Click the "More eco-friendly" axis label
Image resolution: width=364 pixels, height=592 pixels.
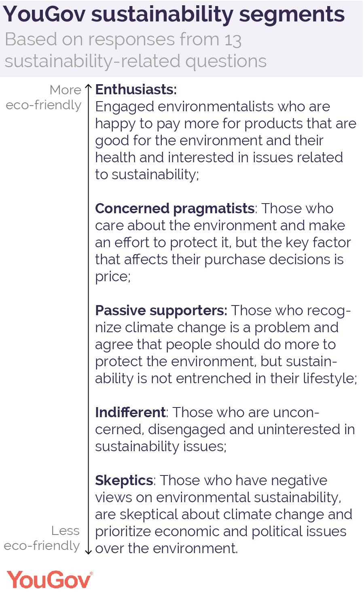pyautogui.click(x=44, y=98)
